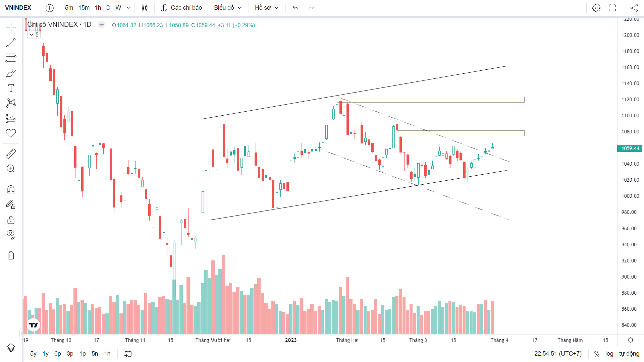Hide all drawings with eye icon
The image size is (644, 362).
(11, 234)
